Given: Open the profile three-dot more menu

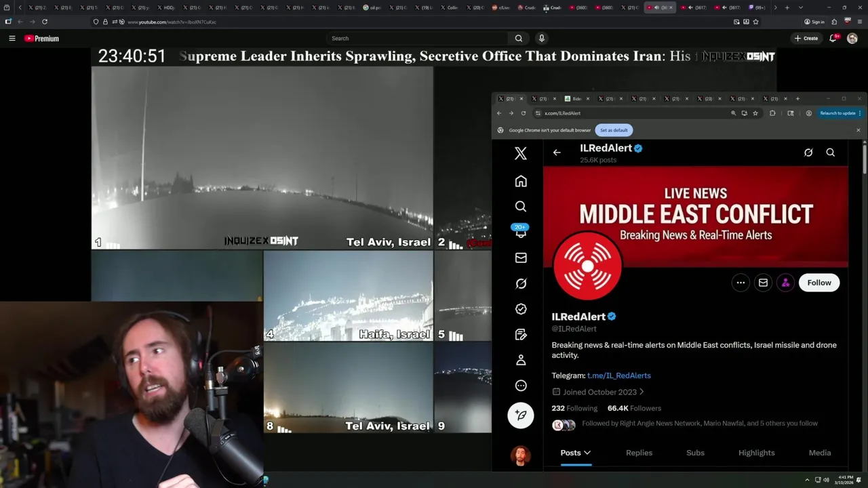Looking at the screenshot, I should tap(741, 283).
